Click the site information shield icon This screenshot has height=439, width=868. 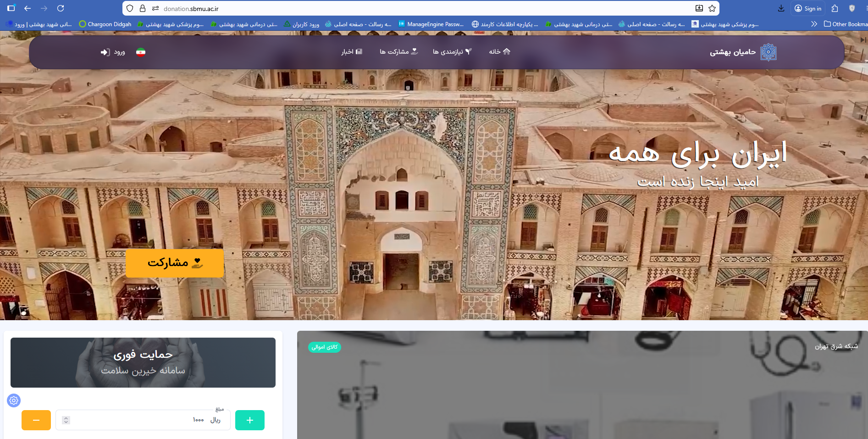[x=130, y=8]
